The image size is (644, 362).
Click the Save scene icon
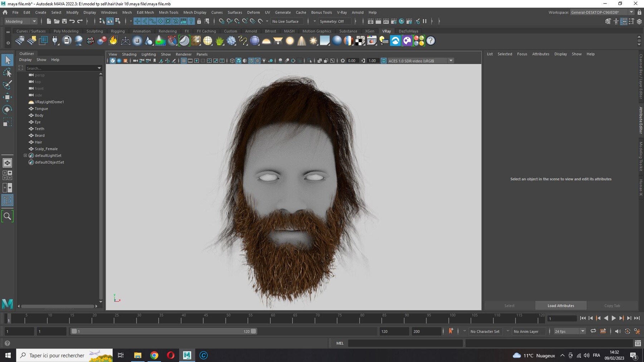coord(64,21)
